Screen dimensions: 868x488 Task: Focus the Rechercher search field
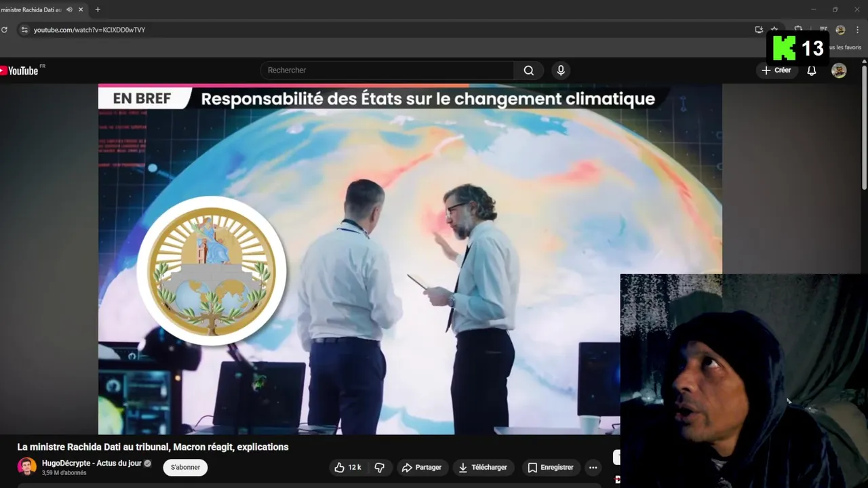(387, 70)
